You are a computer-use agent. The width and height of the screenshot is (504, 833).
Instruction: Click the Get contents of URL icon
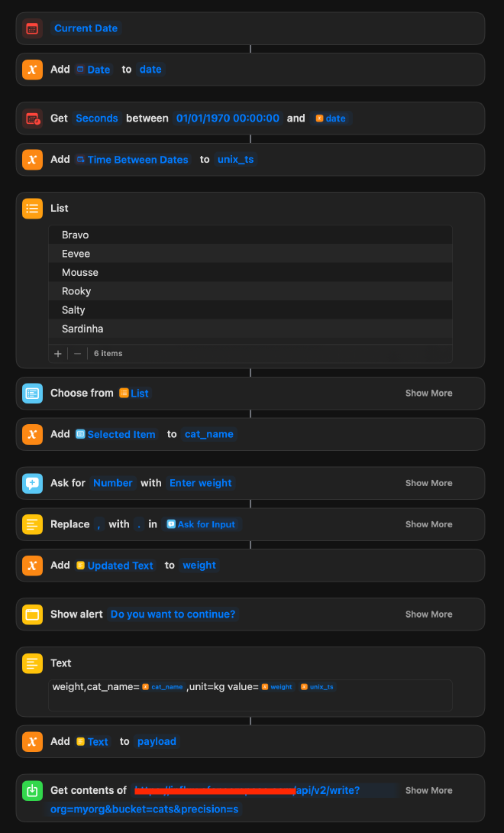pyautogui.click(x=32, y=791)
